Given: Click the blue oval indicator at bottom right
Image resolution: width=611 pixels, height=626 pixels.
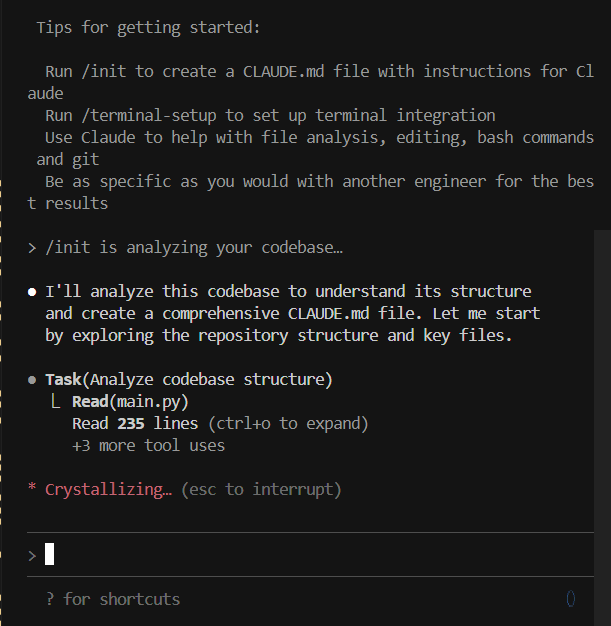Looking at the screenshot, I should 571,599.
